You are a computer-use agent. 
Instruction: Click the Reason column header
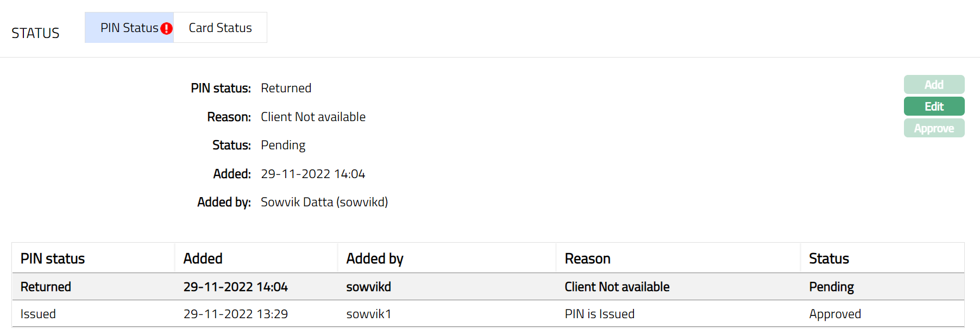tap(587, 258)
